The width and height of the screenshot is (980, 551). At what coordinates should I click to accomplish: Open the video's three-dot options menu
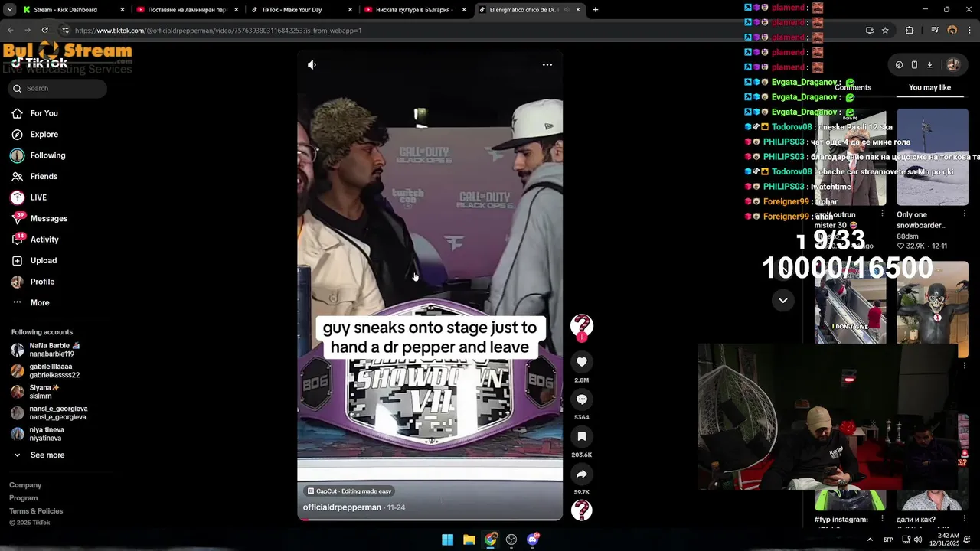point(547,65)
